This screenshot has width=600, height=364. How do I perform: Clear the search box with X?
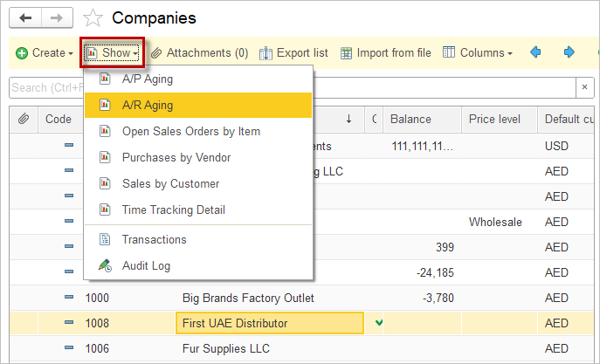pos(584,87)
